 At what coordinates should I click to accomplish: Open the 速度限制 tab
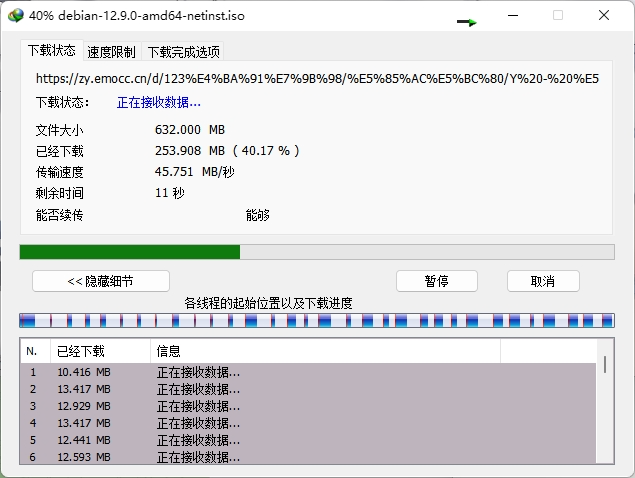click(x=111, y=52)
